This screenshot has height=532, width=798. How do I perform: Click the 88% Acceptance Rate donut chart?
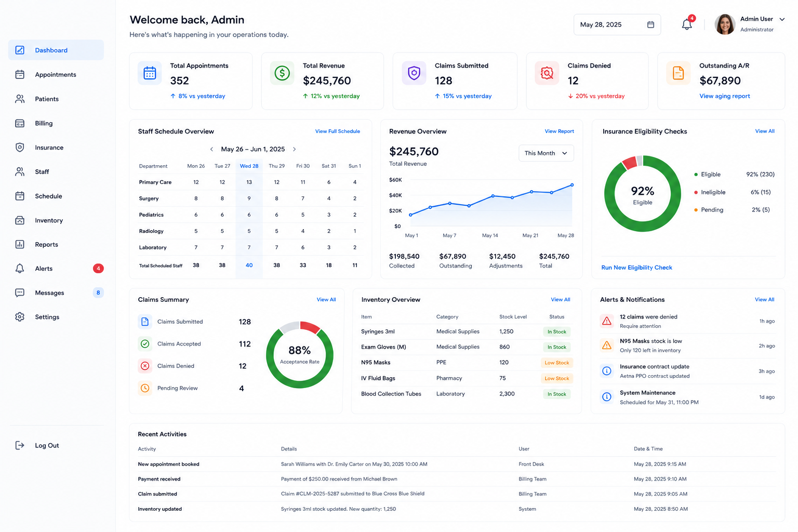(x=300, y=355)
